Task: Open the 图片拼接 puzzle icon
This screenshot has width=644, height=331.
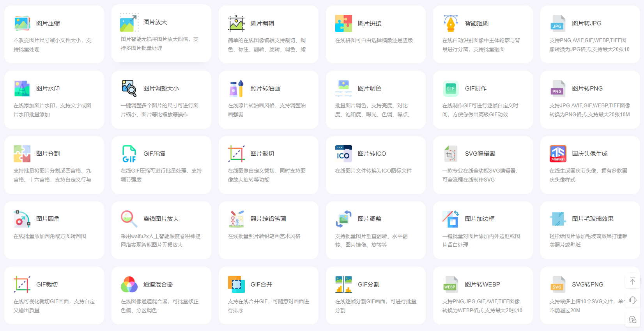Action: (x=344, y=23)
